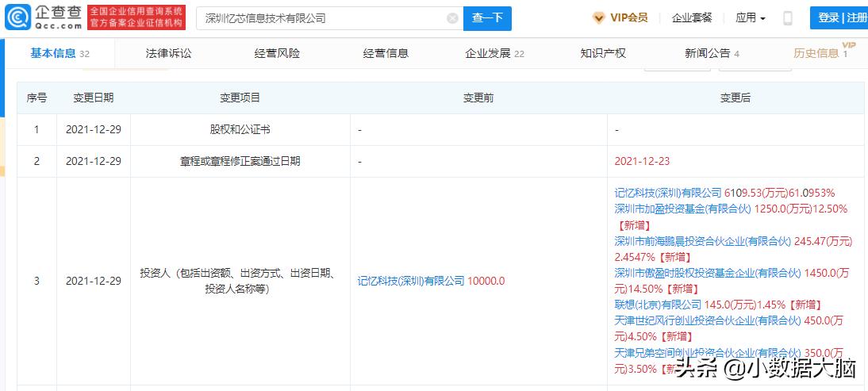
Task: Click the VIP diamond icon
Action: [x=598, y=17]
